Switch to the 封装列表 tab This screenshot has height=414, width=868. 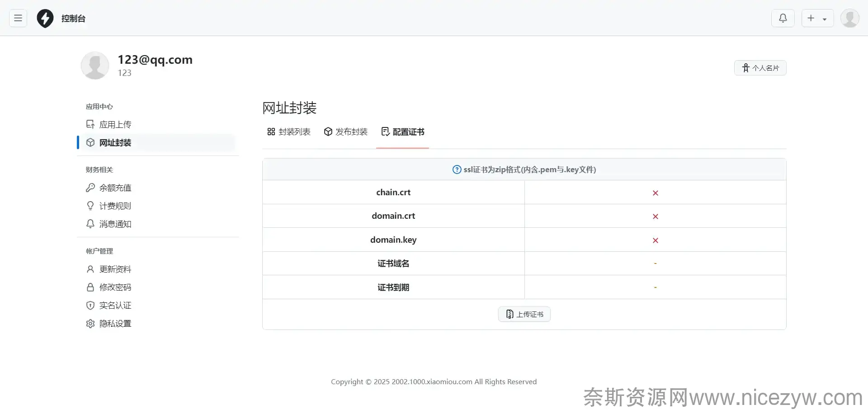tap(289, 132)
